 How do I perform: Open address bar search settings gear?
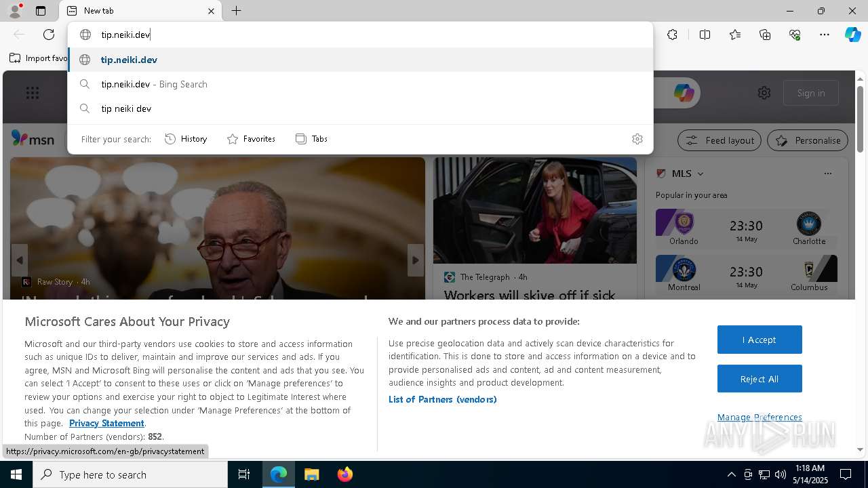pyautogui.click(x=637, y=139)
